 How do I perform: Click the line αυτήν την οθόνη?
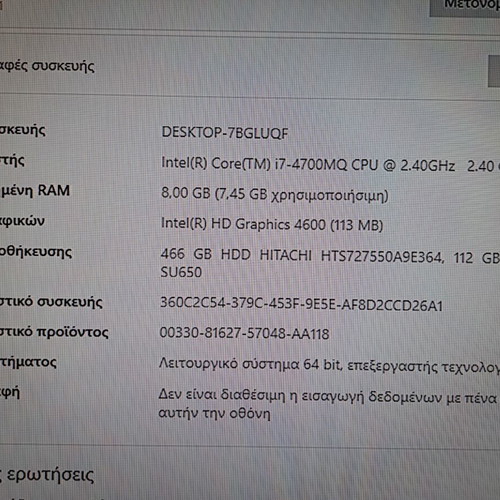pos(214,414)
